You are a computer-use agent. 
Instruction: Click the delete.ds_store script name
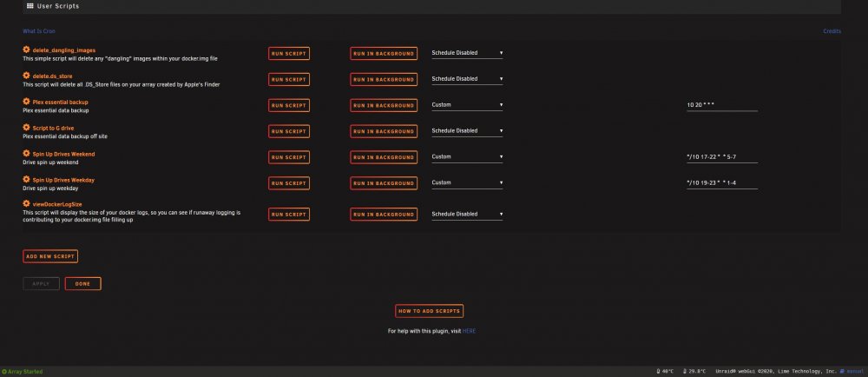click(x=52, y=76)
